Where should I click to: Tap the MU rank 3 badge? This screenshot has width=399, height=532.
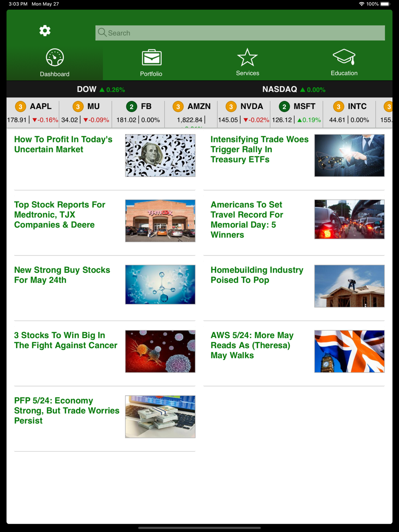[x=78, y=107]
